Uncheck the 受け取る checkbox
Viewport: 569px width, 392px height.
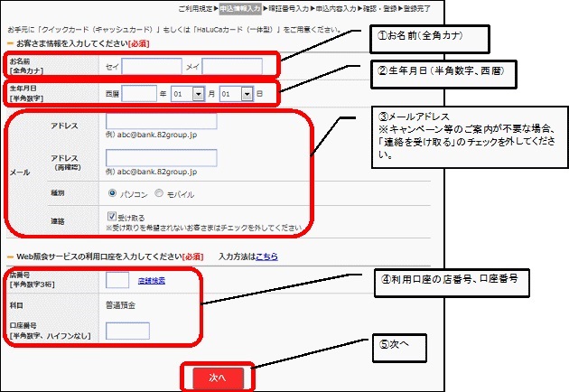tap(111, 217)
